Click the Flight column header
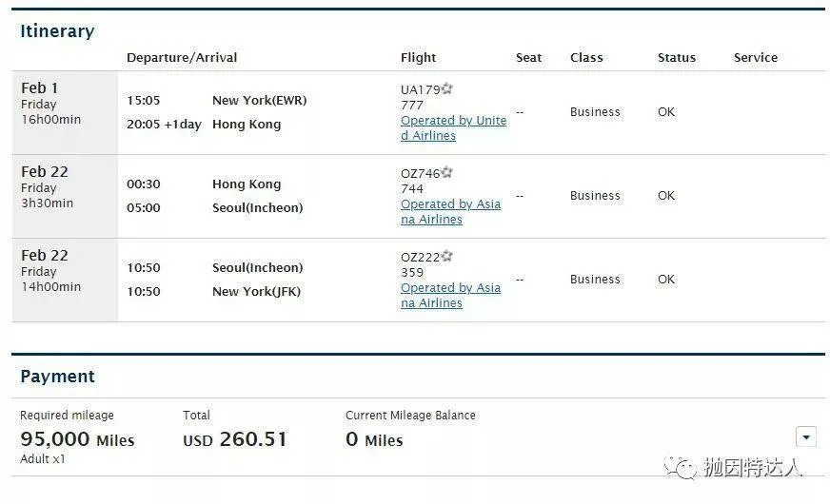 pyautogui.click(x=418, y=58)
